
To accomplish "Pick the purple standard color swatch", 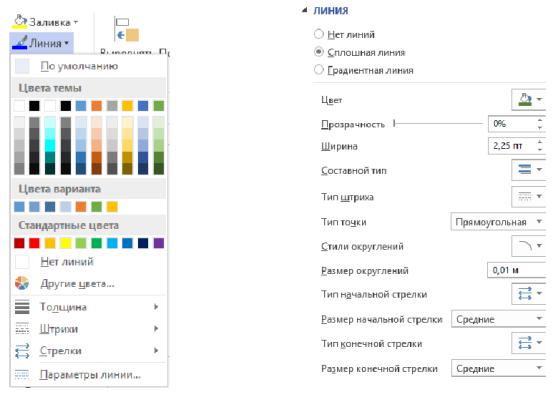I will (x=159, y=243).
